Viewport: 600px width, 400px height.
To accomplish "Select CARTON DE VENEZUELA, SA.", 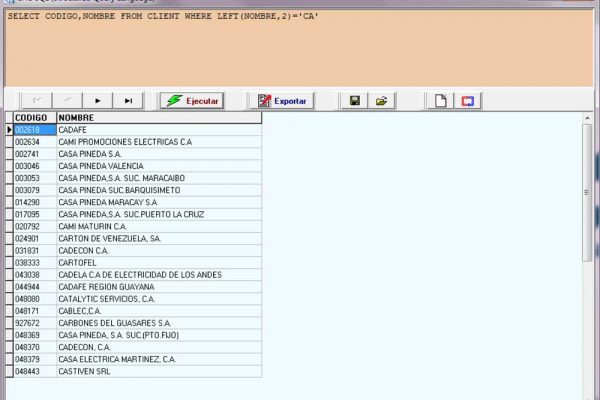I will pyautogui.click(x=159, y=238).
